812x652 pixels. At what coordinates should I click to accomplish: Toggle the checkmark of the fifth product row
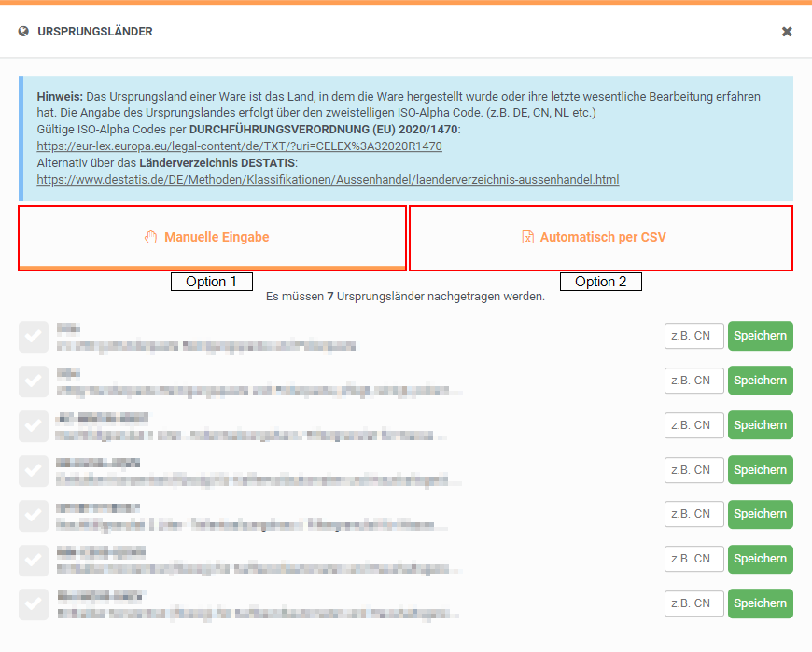(x=34, y=516)
